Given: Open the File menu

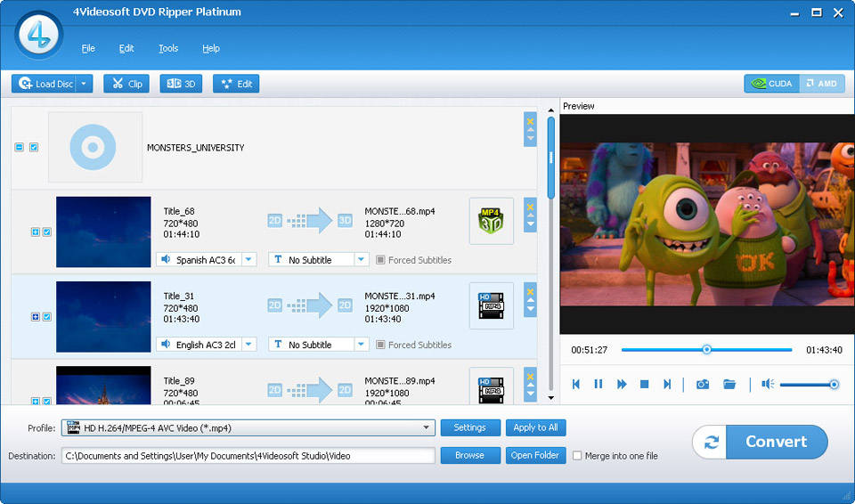Looking at the screenshot, I should pos(88,48).
